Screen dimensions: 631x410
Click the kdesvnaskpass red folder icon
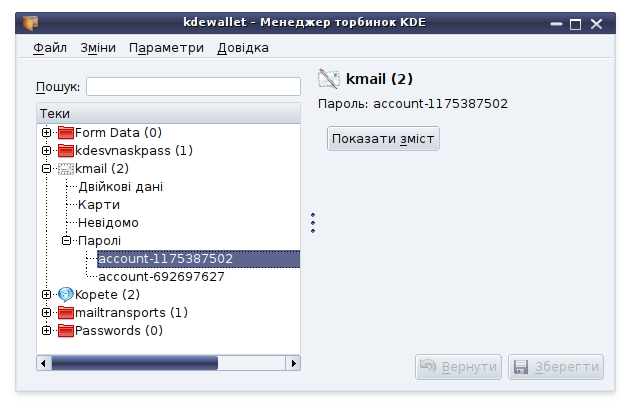click(66, 151)
